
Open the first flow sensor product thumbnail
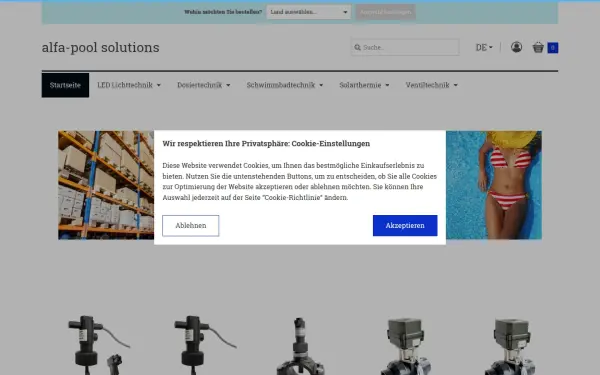tap(98, 344)
